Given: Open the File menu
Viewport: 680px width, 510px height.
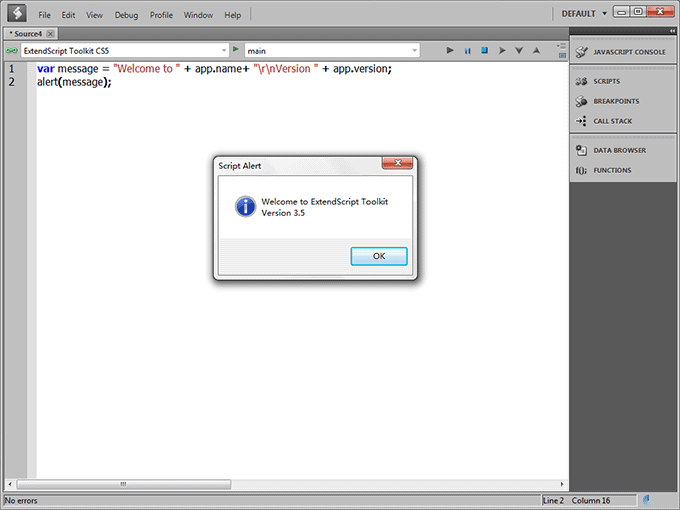Looking at the screenshot, I should point(44,15).
